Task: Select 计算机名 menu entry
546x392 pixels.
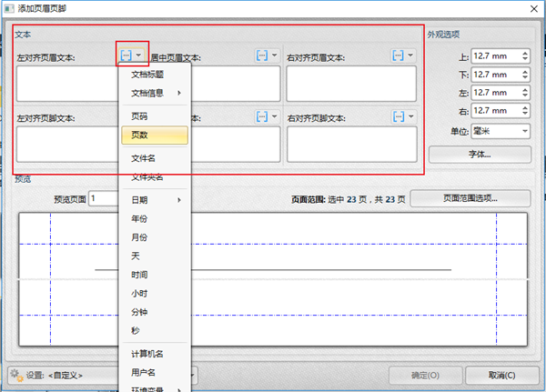Action: pyautogui.click(x=155, y=354)
